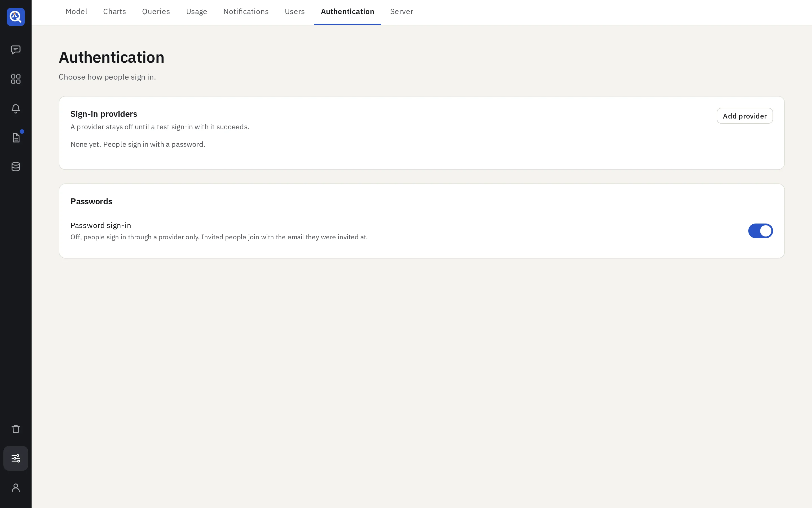Click the 'Off, people sign in through' description

(x=219, y=237)
